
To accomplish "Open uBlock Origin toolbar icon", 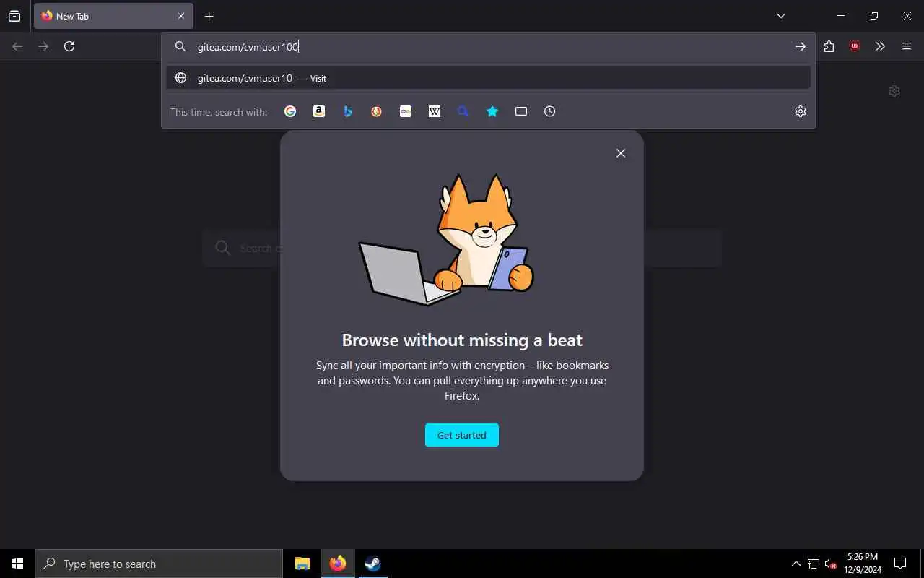I will coord(855,46).
